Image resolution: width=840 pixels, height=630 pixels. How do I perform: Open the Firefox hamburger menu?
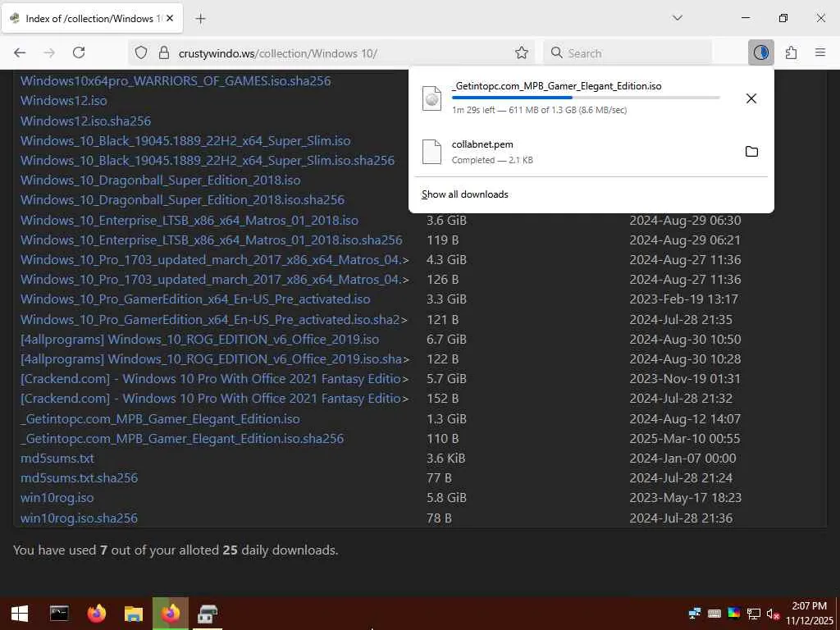(x=820, y=52)
